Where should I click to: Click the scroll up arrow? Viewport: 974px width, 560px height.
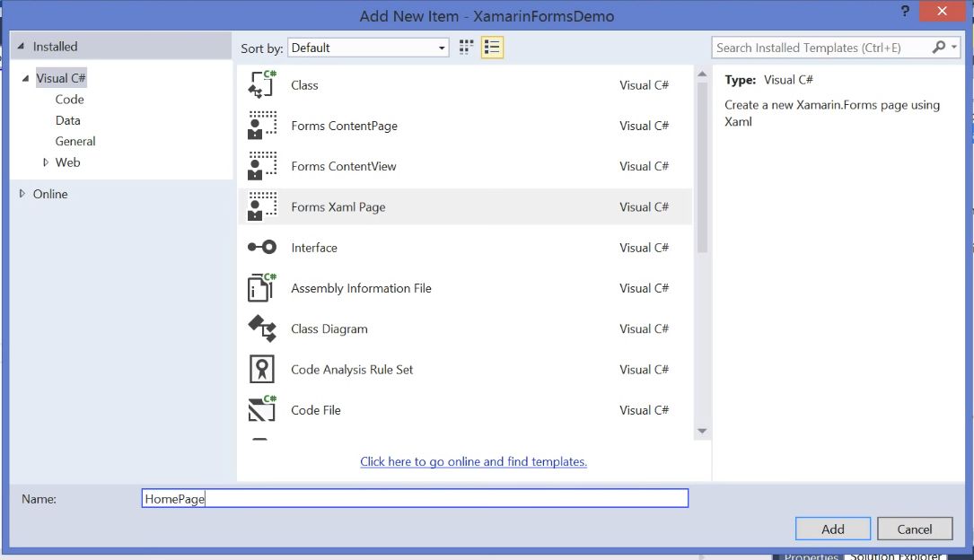(702, 74)
